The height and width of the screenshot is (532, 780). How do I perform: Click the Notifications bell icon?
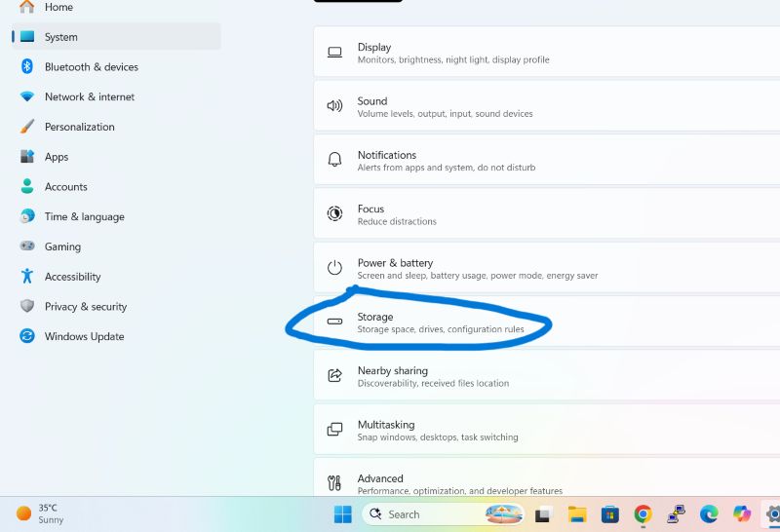pyautogui.click(x=334, y=160)
